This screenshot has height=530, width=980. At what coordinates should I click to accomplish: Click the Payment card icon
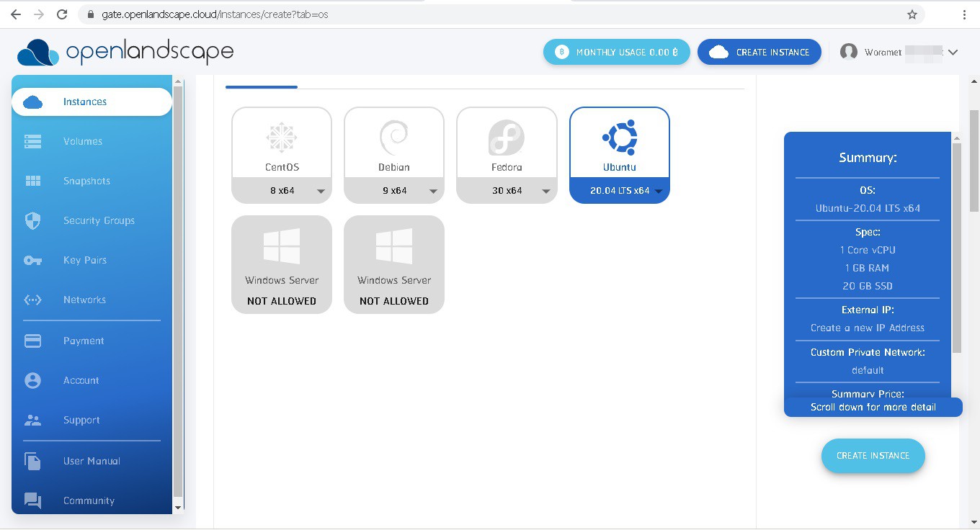click(x=33, y=341)
